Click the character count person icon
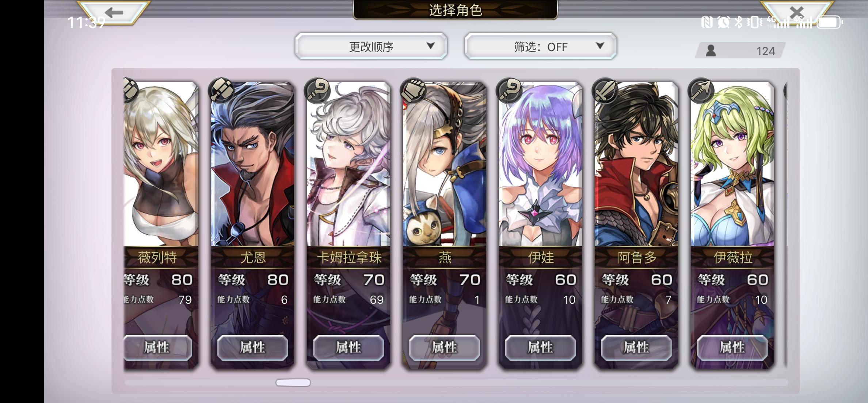The height and width of the screenshot is (403, 868). click(711, 51)
